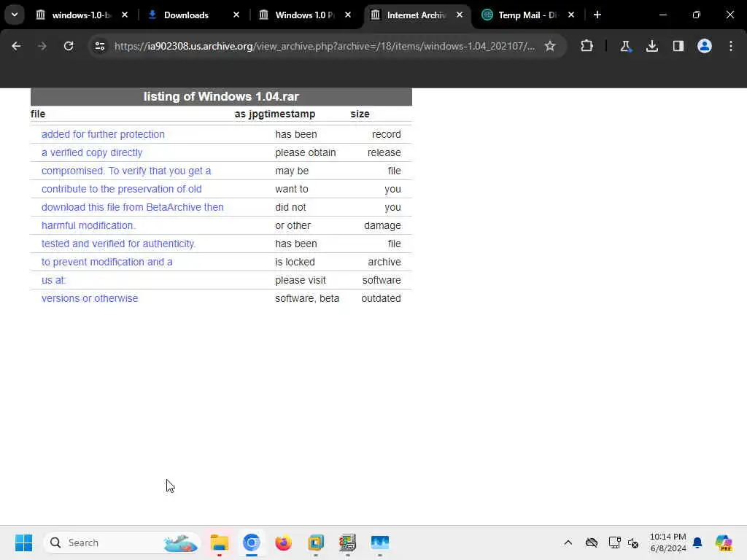Open 'compromised. To verify that you get a' link
747x560 pixels.
click(x=126, y=171)
